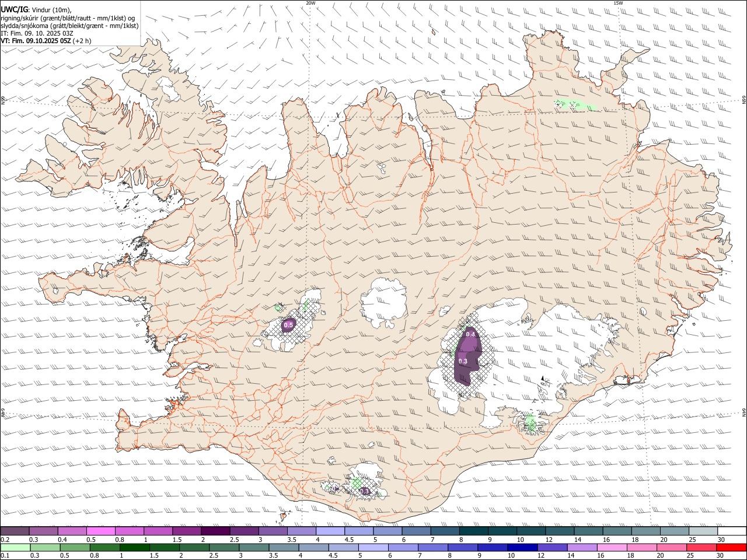Pick the lower legend row swatch starting at 14

coord(582,547)
